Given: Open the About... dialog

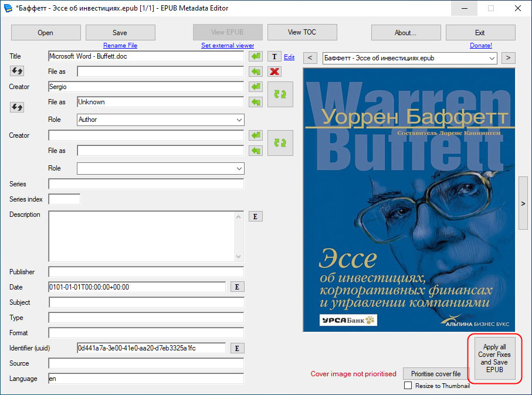Looking at the screenshot, I should [406, 33].
